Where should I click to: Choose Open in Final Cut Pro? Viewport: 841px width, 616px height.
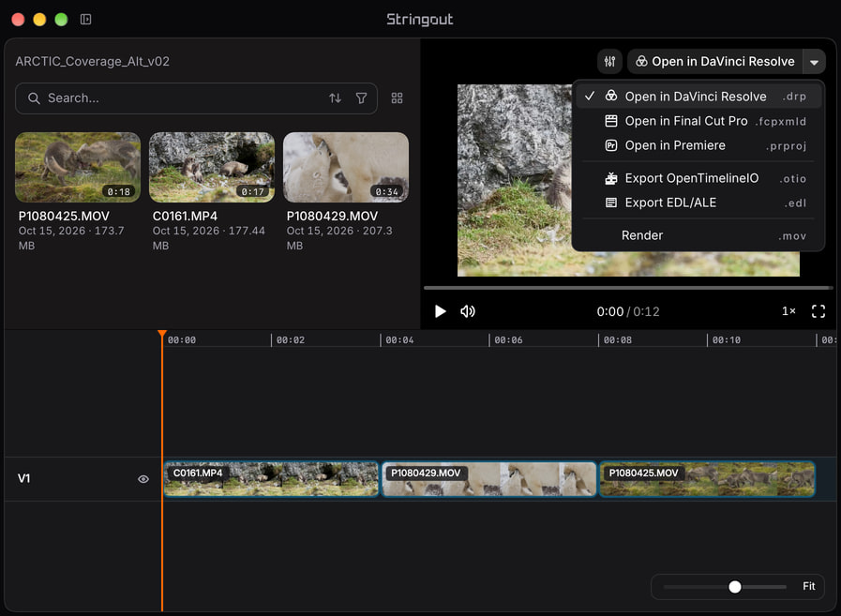(698, 121)
